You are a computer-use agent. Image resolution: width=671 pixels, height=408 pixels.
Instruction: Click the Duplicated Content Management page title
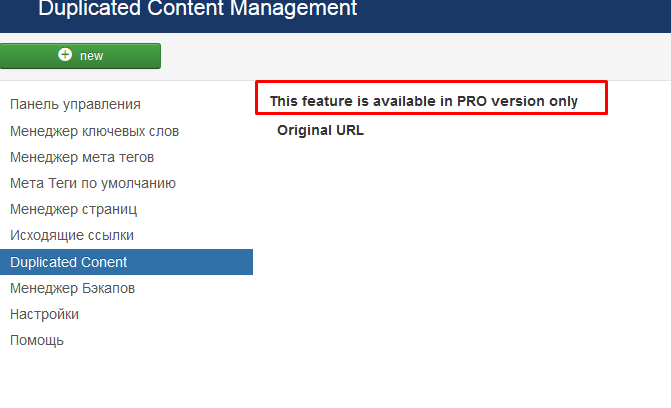[x=198, y=9]
